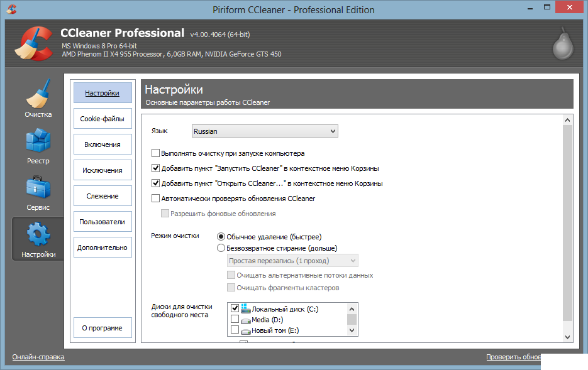
Task: Select the Настройки gear icon in sidebar
Action: tap(38, 235)
